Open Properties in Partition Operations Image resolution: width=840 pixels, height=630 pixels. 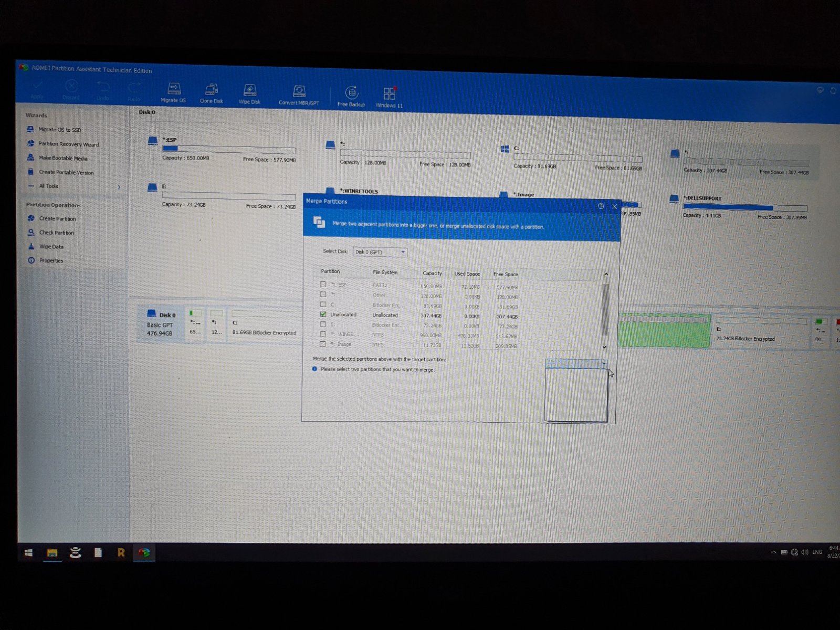(46, 260)
